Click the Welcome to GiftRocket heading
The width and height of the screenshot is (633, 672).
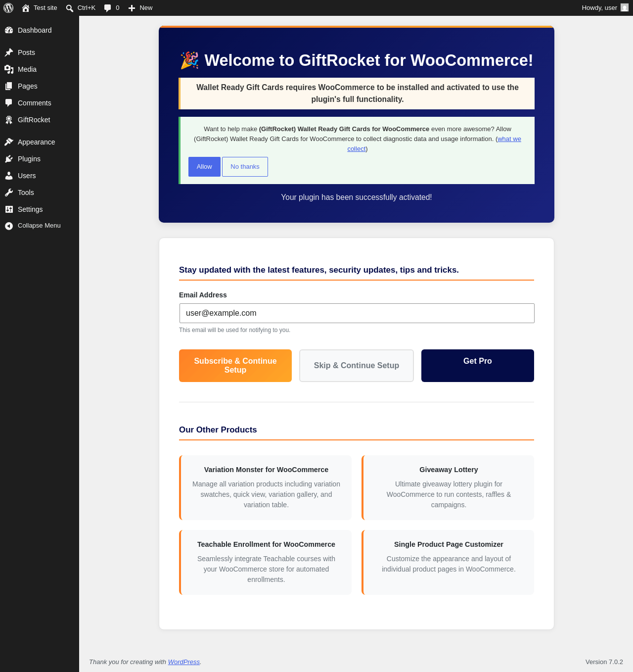coord(357,60)
